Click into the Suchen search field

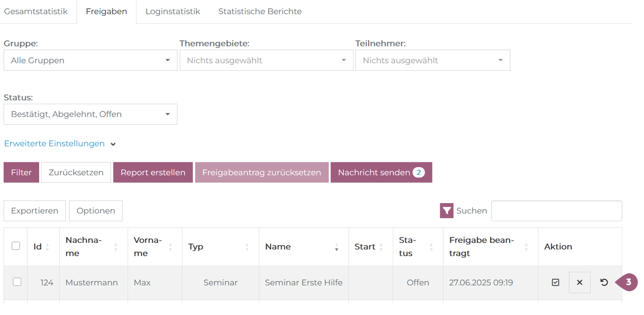coord(556,211)
